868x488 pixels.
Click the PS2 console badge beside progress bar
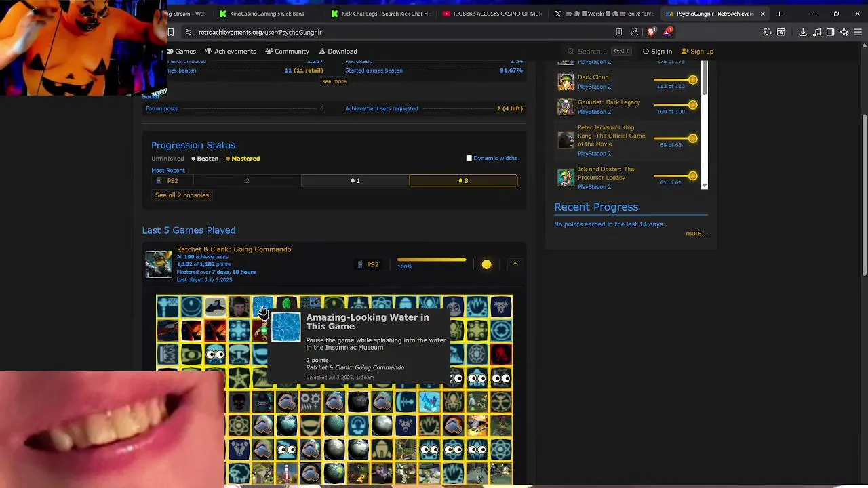point(368,264)
